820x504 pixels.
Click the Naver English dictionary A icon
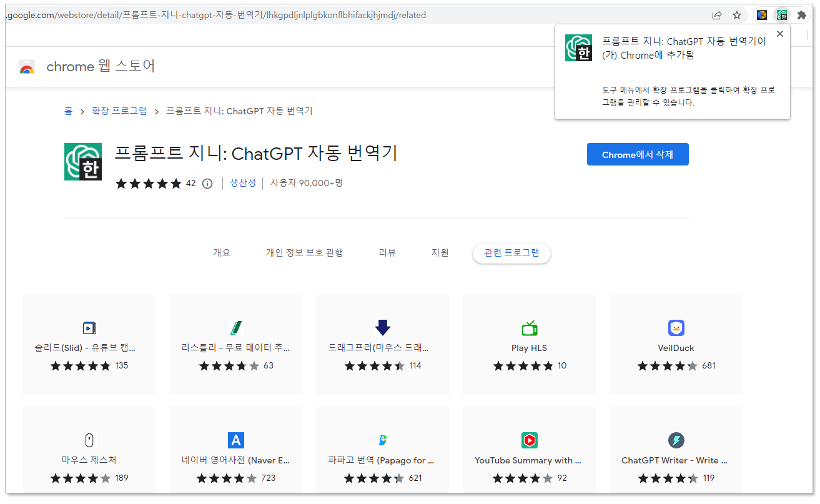tap(235, 440)
